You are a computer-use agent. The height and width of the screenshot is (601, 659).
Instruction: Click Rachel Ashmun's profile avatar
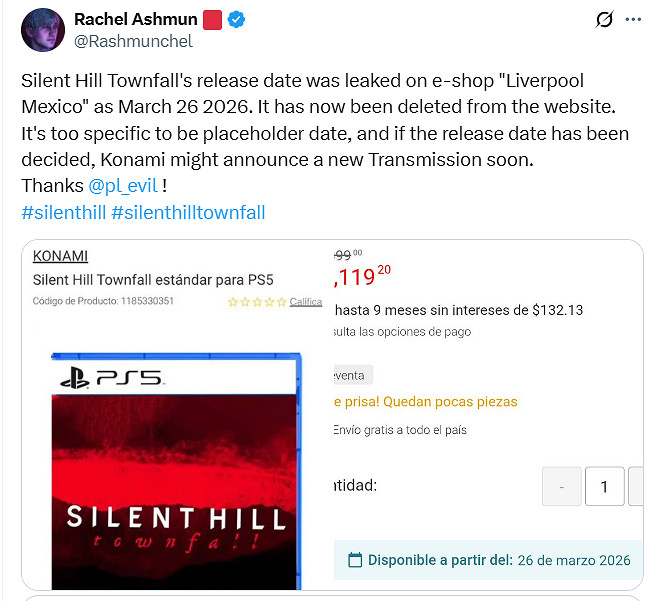(43, 29)
